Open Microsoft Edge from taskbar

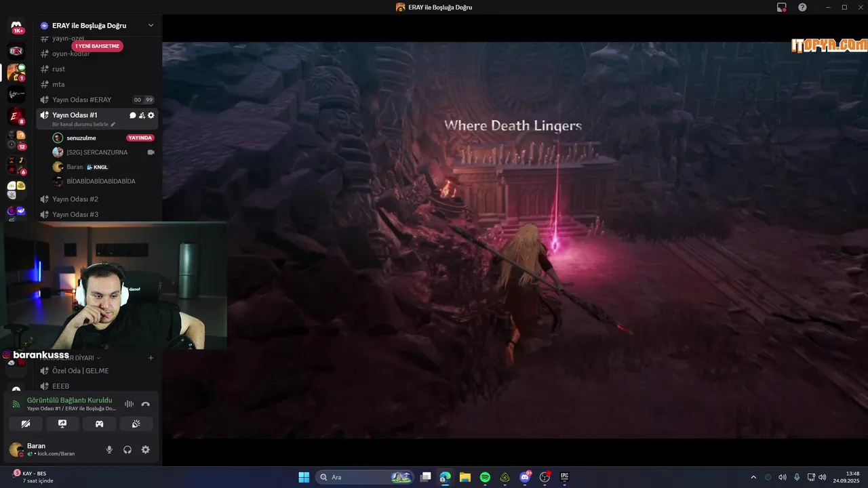pyautogui.click(x=445, y=477)
